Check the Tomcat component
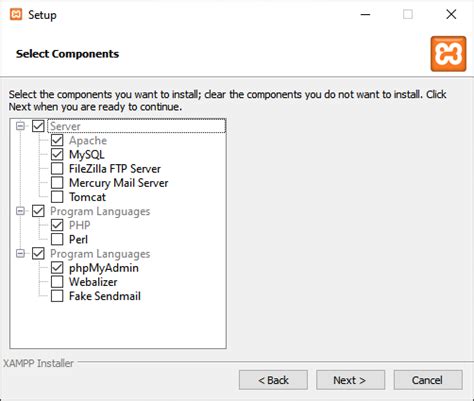474x401 pixels. (x=57, y=197)
